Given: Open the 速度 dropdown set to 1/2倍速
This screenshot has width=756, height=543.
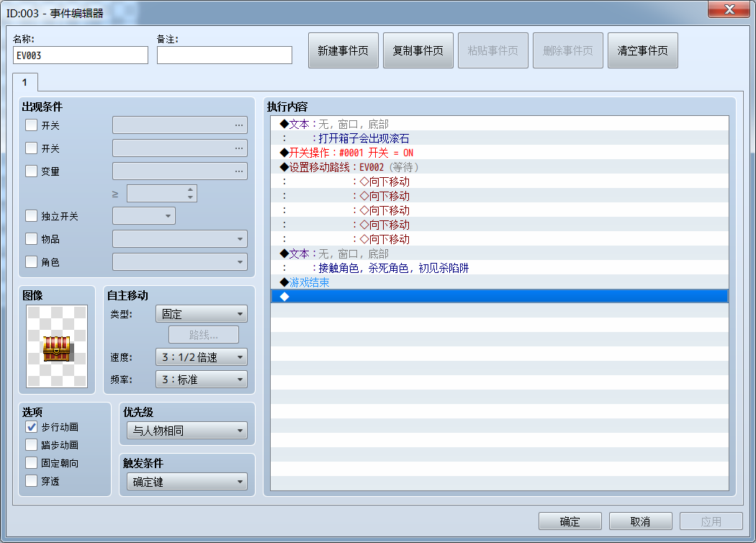Looking at the screenshot, I should (202, 357).
